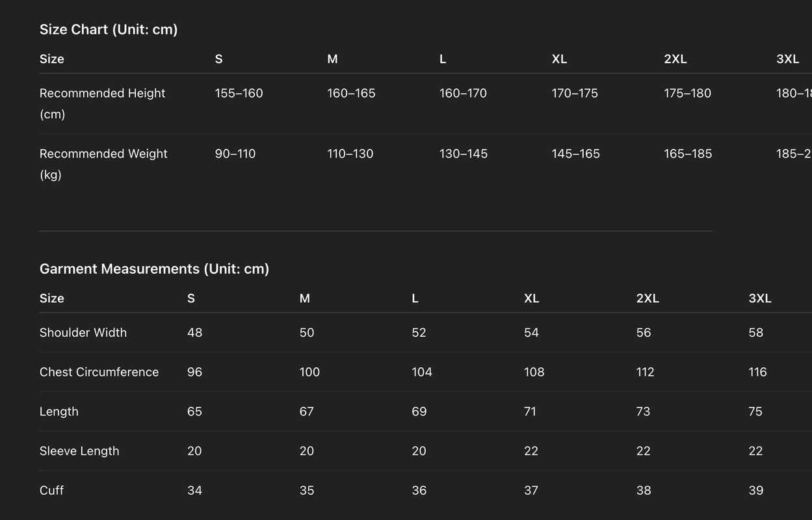
Task: Click the Sleeve Length row label
Action: 79,451
